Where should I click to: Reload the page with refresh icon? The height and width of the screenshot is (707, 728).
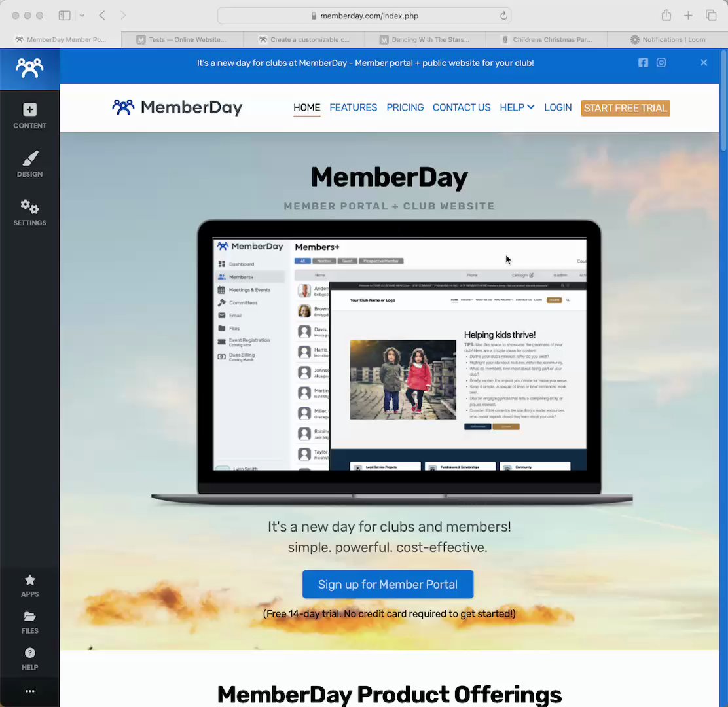tap(503, 16)
